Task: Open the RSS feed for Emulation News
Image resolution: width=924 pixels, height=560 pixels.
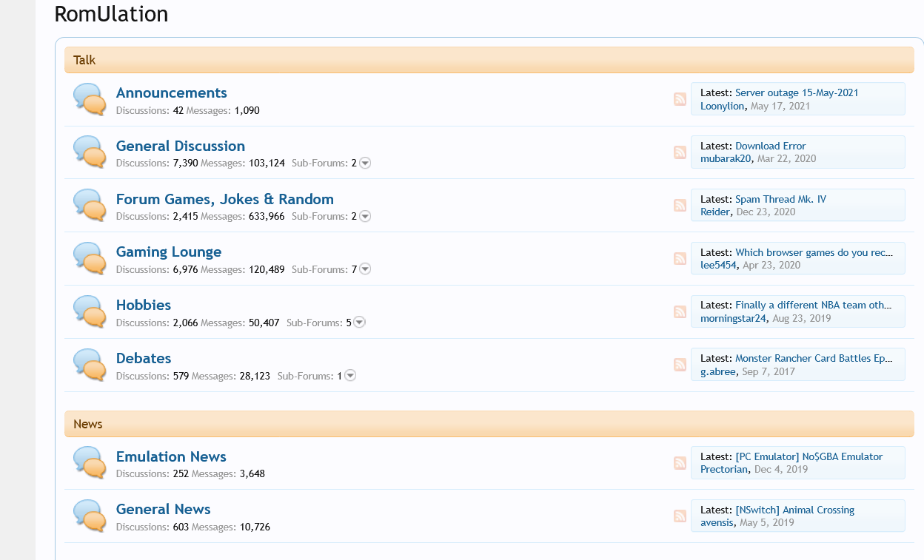Action: click(x=680, y=463)
